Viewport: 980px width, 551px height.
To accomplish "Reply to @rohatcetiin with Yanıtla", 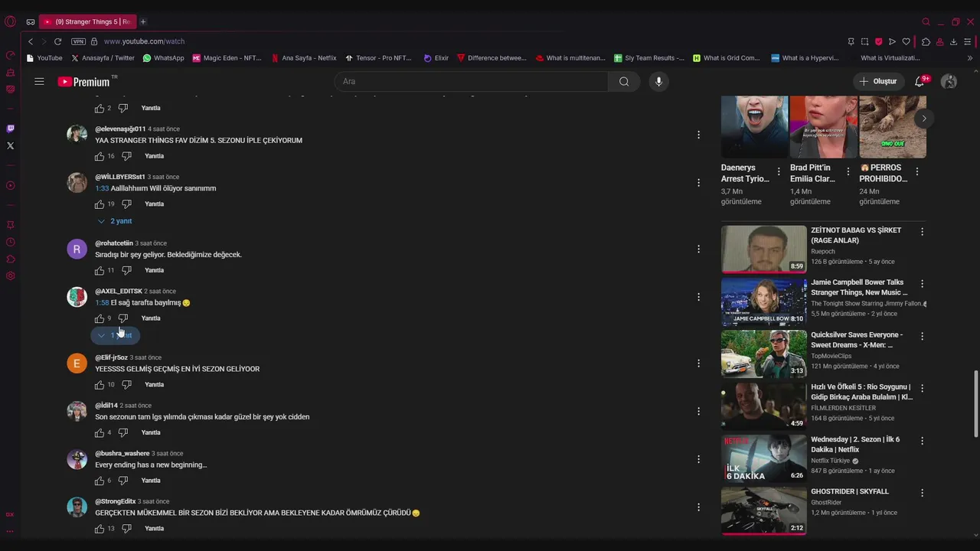I will (x=155, y=270).
